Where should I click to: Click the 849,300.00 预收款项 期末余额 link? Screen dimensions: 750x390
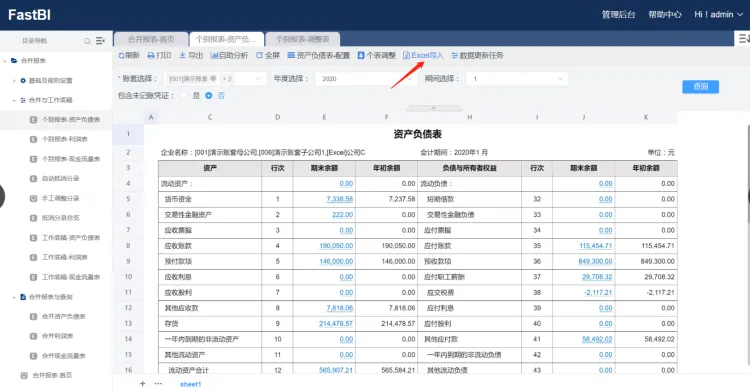coord(595,262)
